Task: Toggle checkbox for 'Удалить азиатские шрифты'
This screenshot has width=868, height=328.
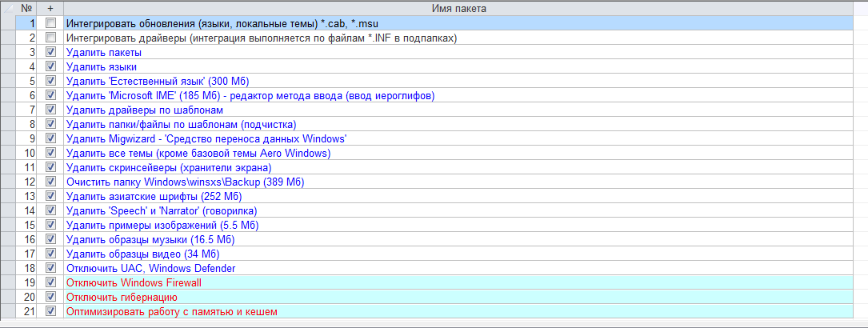Action: click(51, 196)
